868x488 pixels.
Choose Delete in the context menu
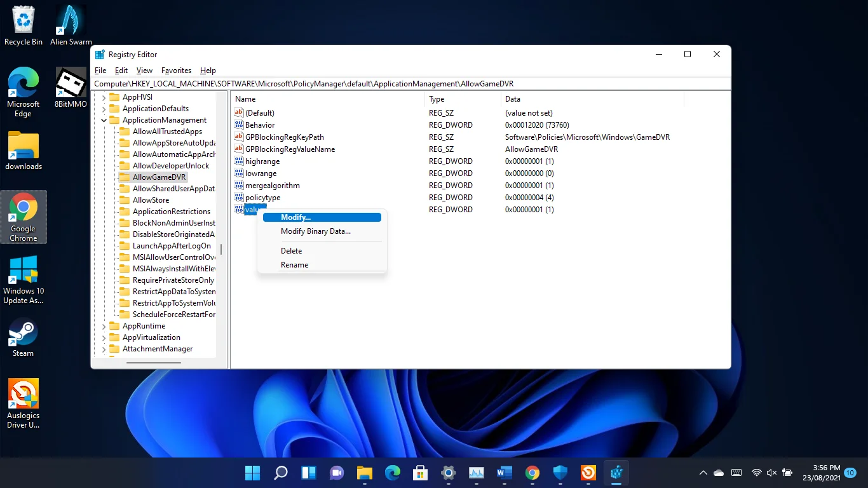(322, 251)
